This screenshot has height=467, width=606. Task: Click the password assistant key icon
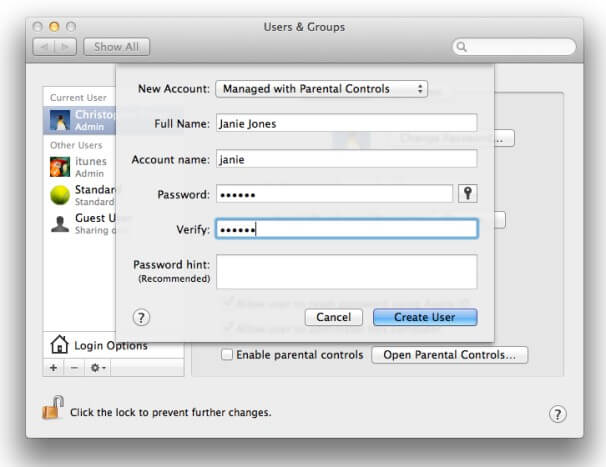point(467,193)
